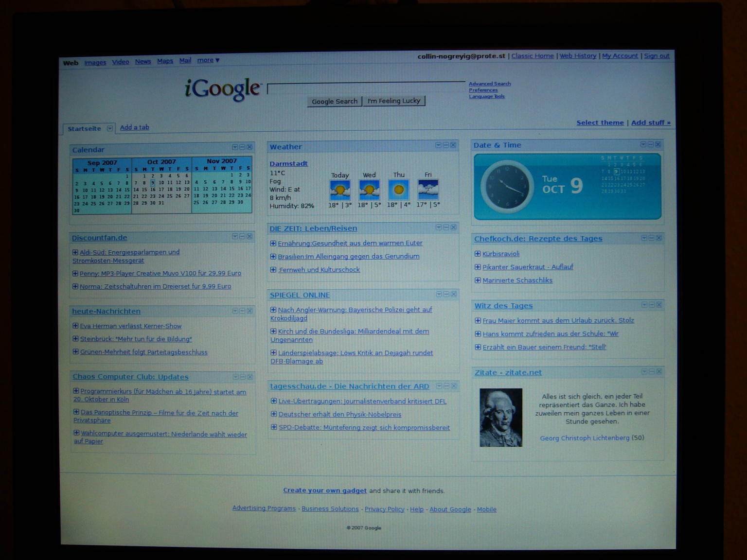Minimize the Weather gadget
This screenshot has height=560, width=747.
click(x=445, y=145)
